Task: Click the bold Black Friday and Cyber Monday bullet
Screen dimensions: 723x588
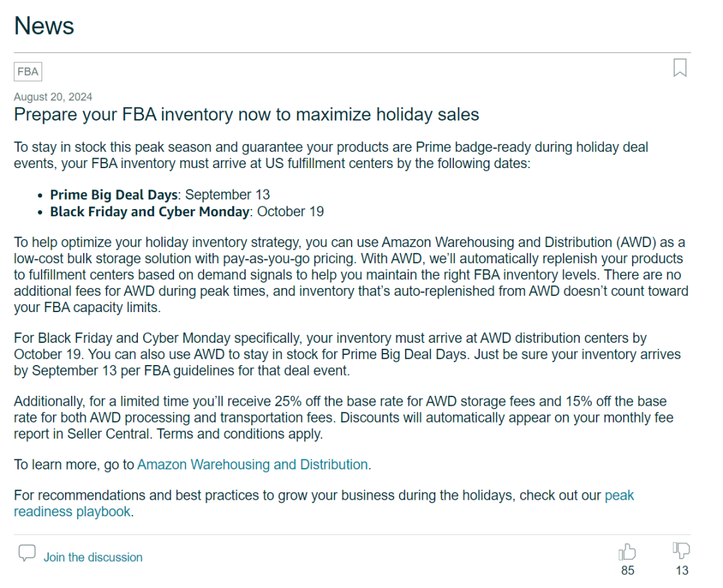Action: coord(150,212)
